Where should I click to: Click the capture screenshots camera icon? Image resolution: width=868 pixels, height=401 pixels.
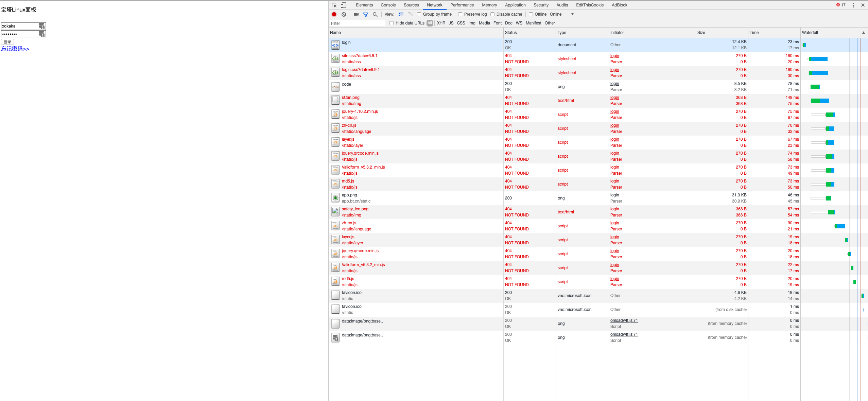tap(355, 14)
